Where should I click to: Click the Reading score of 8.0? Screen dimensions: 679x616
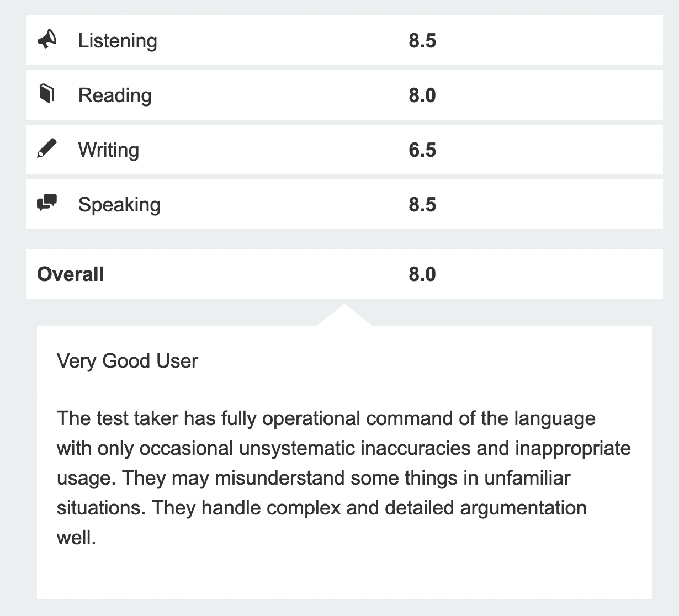point(422,95)
